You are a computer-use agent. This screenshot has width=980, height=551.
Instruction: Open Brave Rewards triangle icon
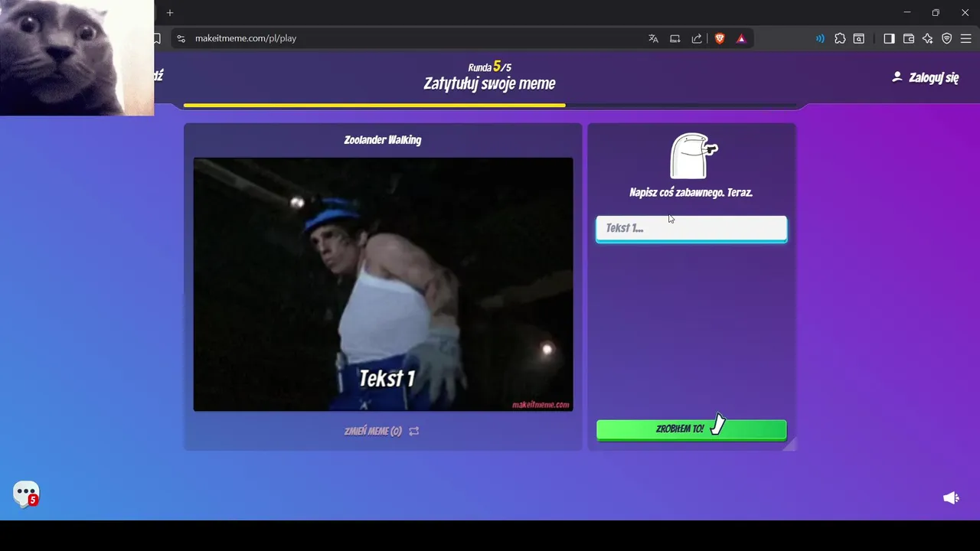(741, 38)
